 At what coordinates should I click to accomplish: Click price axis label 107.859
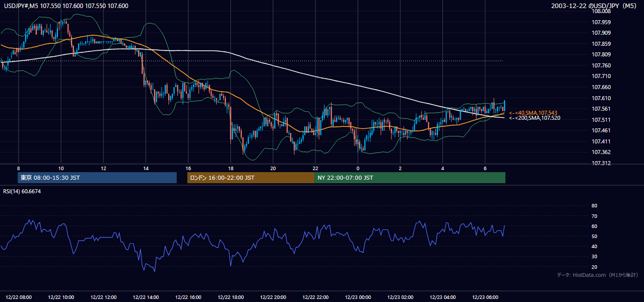[x=601, y=44]
